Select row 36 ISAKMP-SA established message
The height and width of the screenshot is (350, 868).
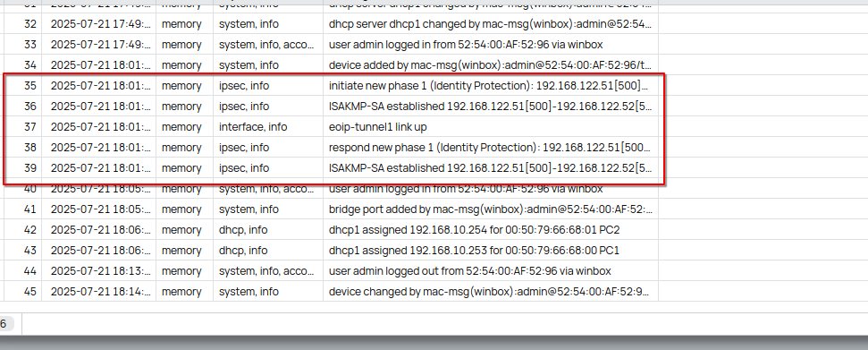[x=490, y=107]
